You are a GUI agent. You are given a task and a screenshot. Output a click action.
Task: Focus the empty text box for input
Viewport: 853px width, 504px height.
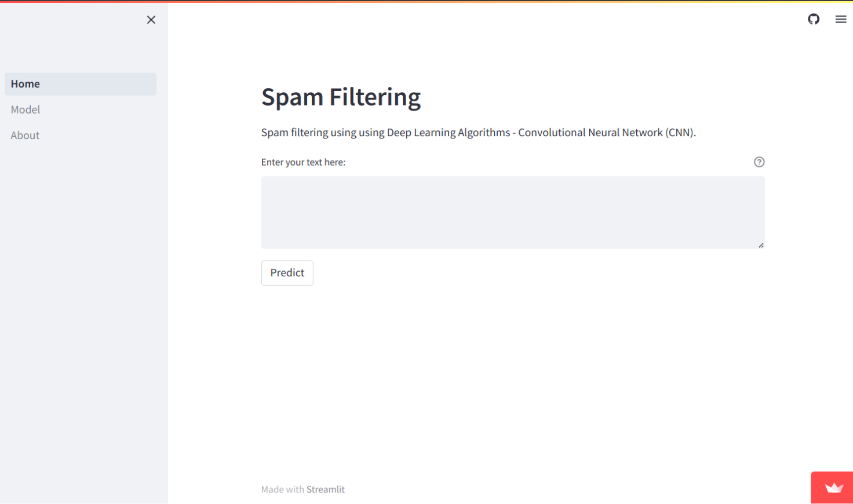[513, 211]
